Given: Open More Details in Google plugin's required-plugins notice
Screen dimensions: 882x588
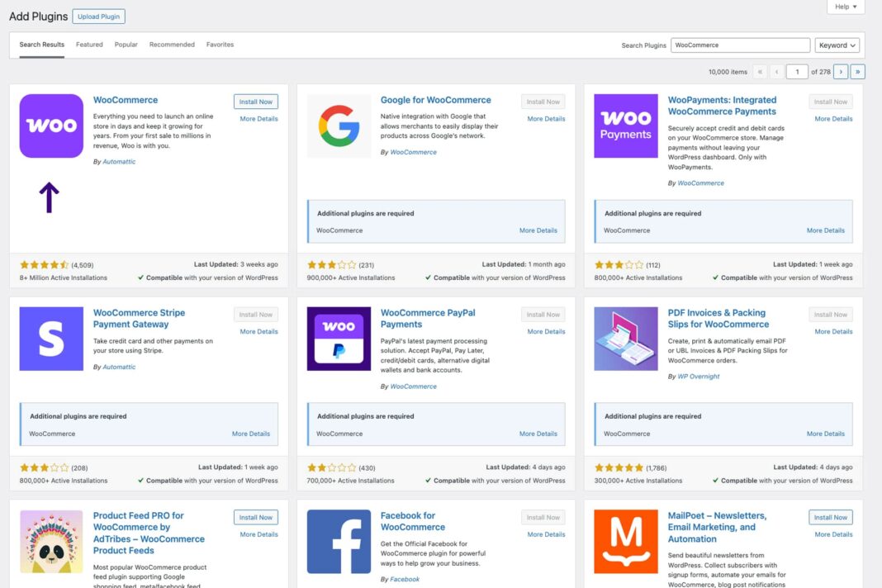Looking at the screenshot, I should [x=538, y=230].
